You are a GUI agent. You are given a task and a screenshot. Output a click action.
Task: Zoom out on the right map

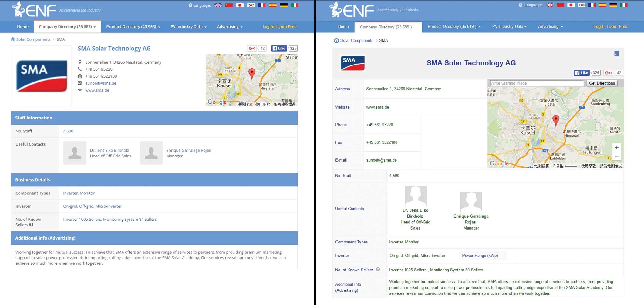coord(617,156)
